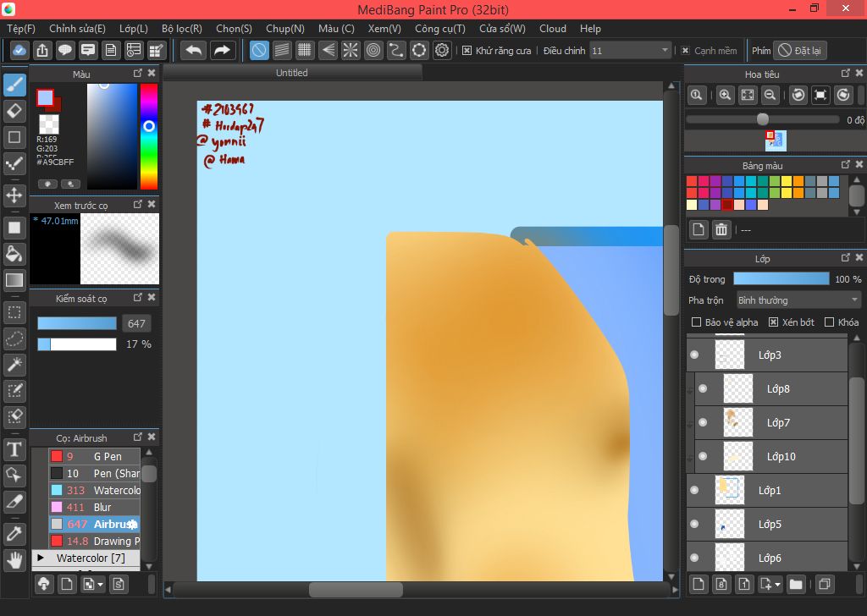Hide layer Lớp1
Viewport: 867px width, 616px height.
pos(694,490)
